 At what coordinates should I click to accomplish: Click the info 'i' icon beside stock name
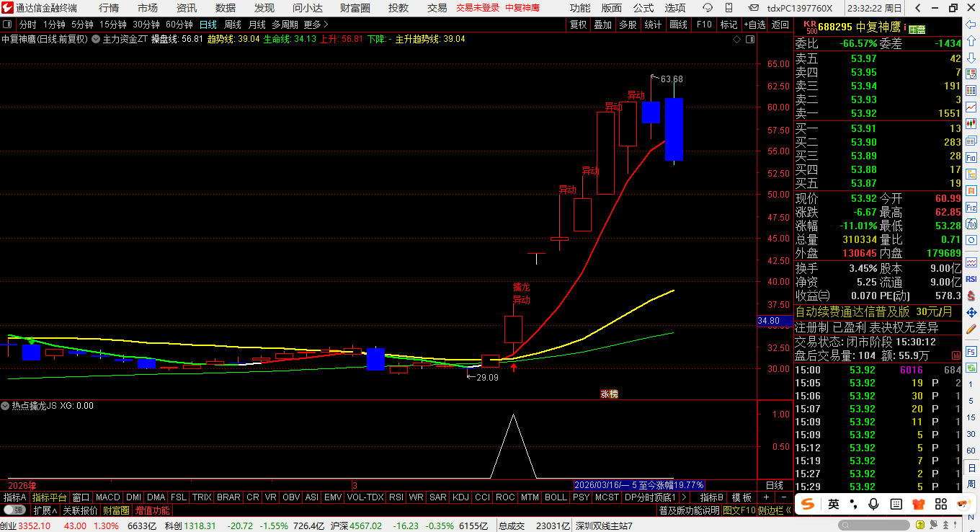coord(905,26)
